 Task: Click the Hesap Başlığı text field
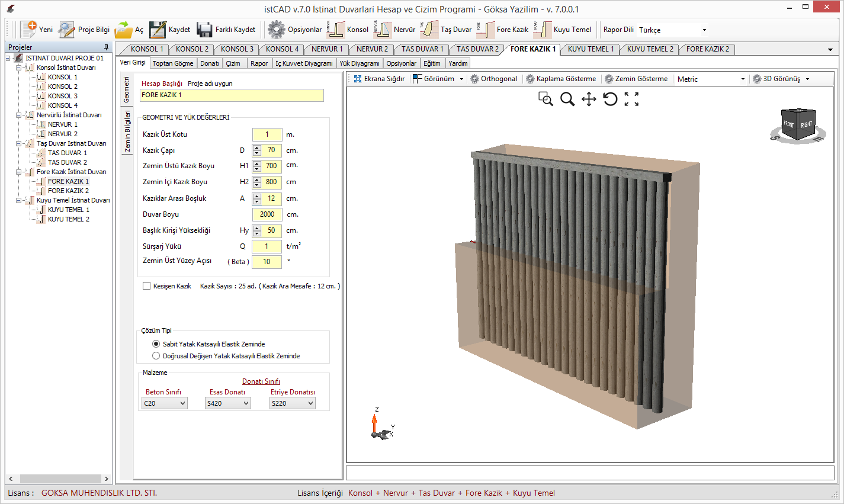tap(232, 95)
